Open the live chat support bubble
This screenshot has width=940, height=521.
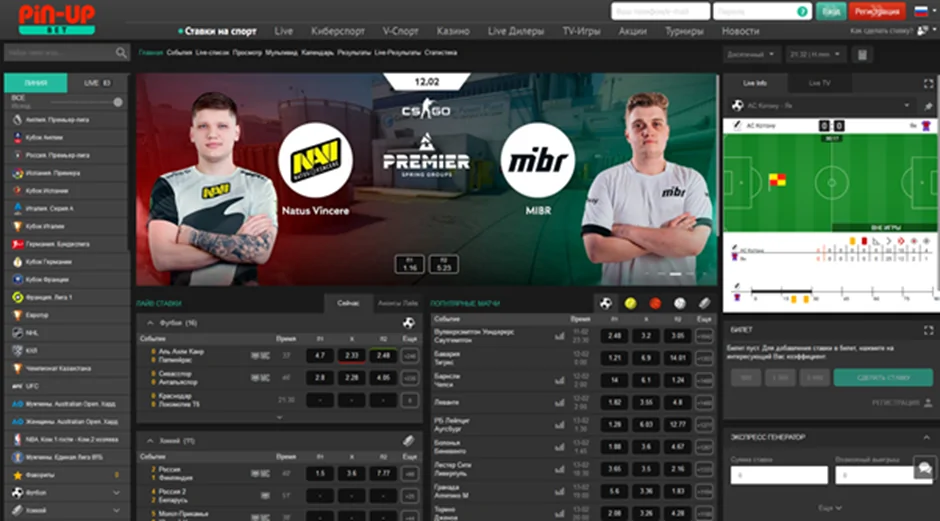tap(922, 468)
